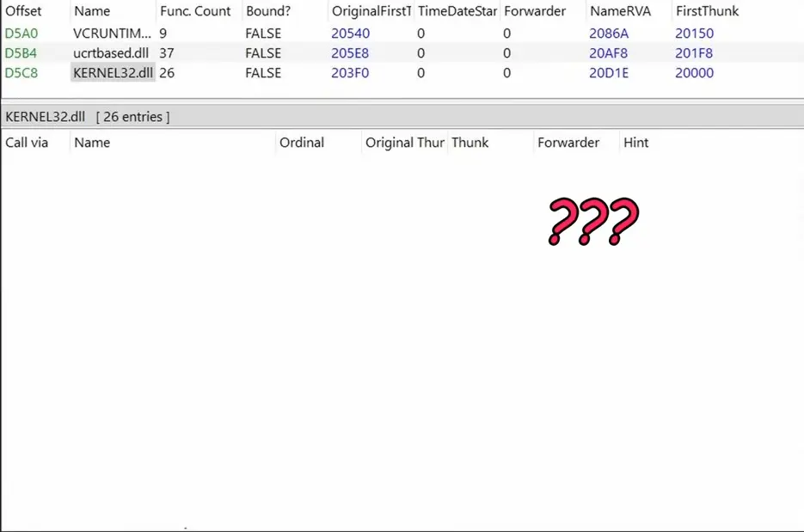Select the VCRUNTIM... library entry

pyautogui.click(x=112, y=34)
